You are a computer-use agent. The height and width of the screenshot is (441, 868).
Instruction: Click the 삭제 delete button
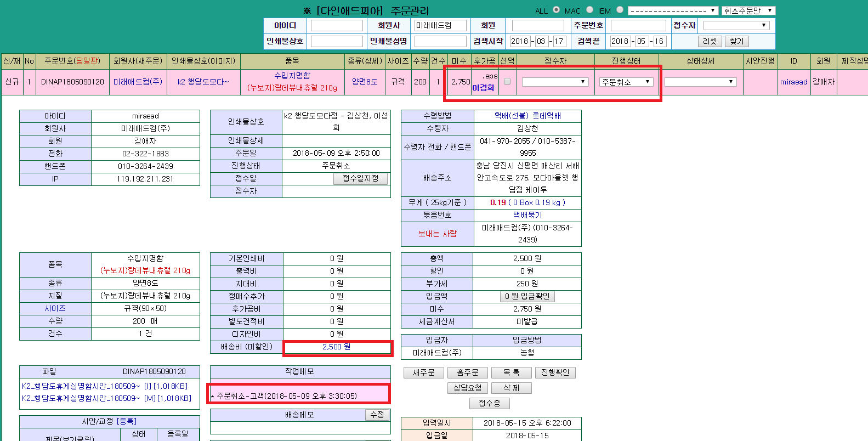[x=511, y=388]
